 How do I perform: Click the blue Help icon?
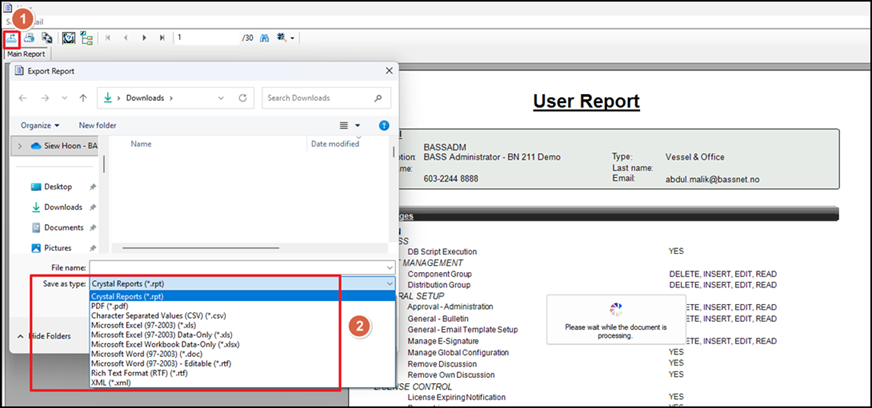tap(384, 126)
